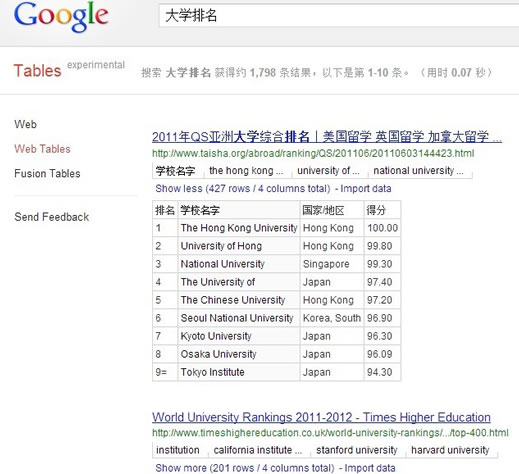Select the Osaka University cell
The image size is (519, 474).
click(x=239, y=354)
